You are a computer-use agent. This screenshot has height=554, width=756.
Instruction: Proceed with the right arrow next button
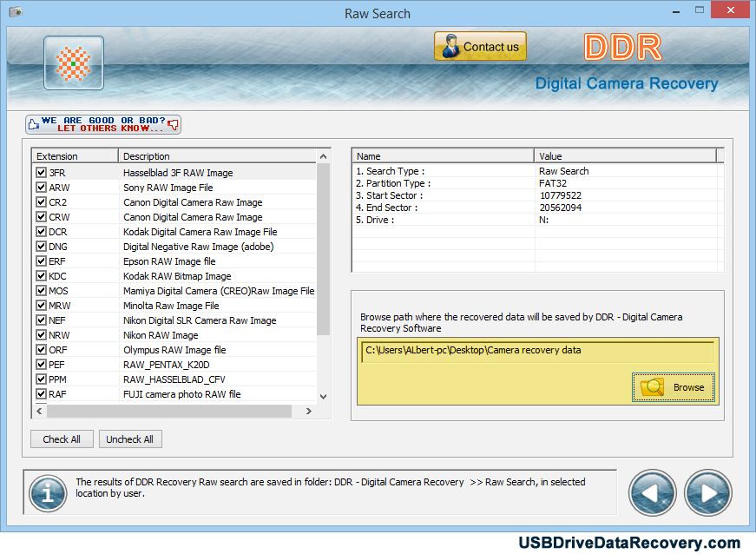(x=707, y=492)
